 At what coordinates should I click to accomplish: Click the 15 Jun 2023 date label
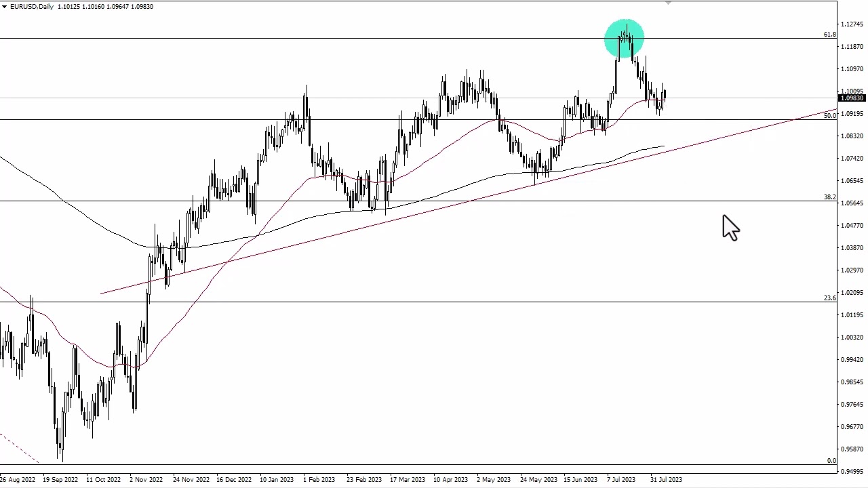coord(580,480)
